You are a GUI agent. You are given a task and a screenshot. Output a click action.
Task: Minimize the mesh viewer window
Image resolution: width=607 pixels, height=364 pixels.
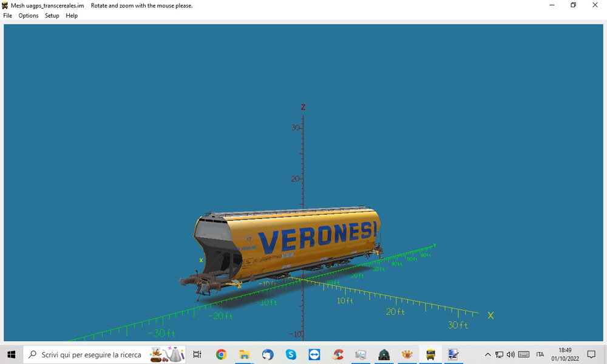point(552,5)
